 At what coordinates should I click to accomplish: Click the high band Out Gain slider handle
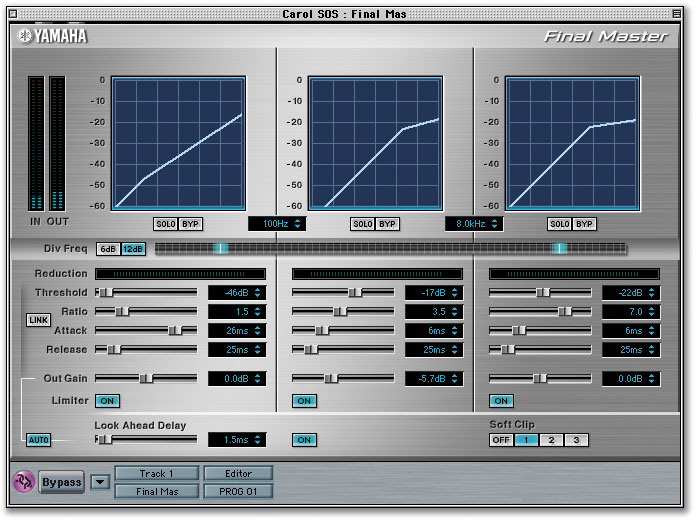540,379
